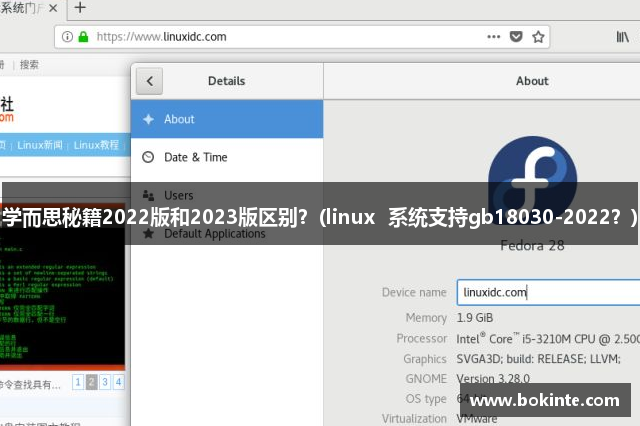
Task: Go to slideshow page 1
Action: pyautogui.click(x=78, y=382)
